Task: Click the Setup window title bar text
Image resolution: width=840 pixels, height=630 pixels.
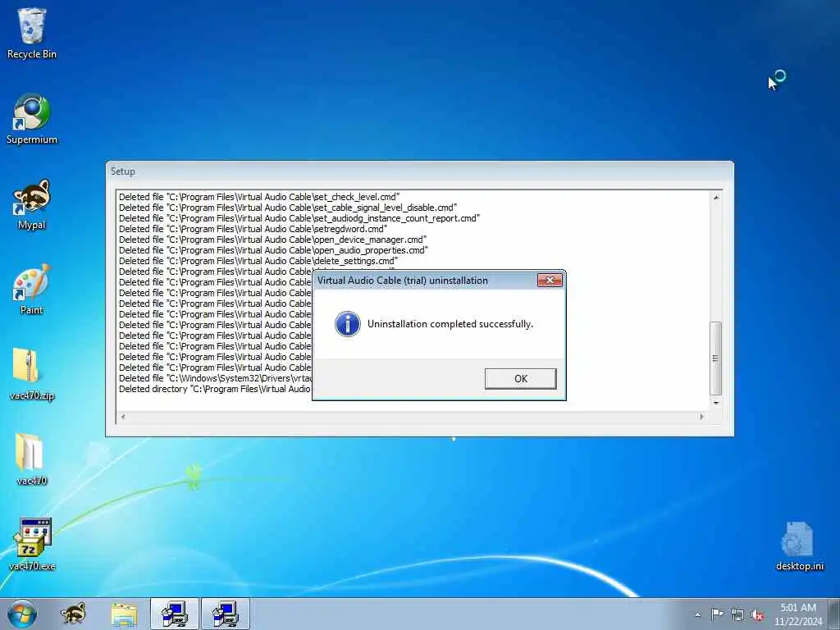Action: pyautogui.click(x=123, y=171)
